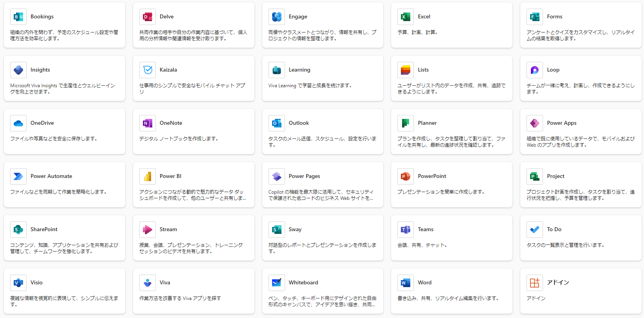This screenshot has width=644, height=318.
Task: Click the OneDrive cloud icon
Action: click(x=18, y=123)
